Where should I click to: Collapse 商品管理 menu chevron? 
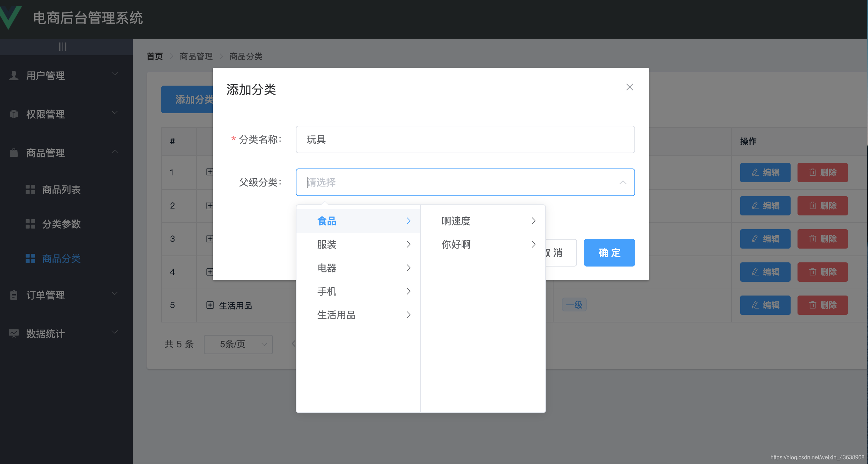coord(115,151)
